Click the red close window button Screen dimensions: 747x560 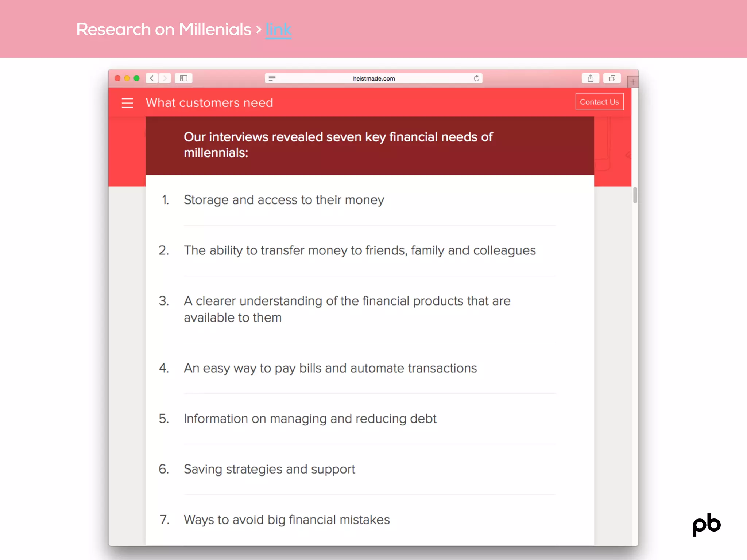pos(117,78)
